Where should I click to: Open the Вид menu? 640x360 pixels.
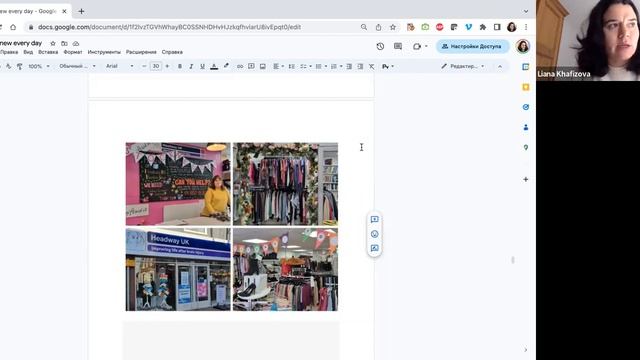(x=28, y=52)
